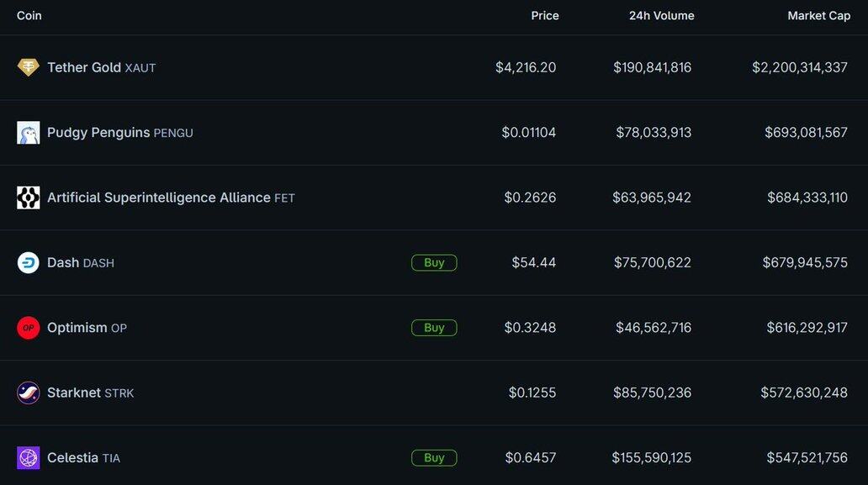The image size is (868, 485).
Task: Click the Starknet coin icon
Action: point(29,393)
